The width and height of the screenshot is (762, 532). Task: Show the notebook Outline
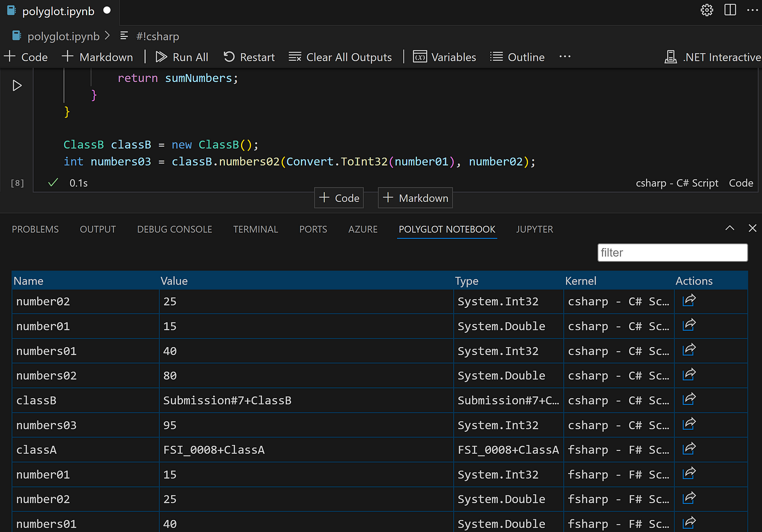pyautogui.click(x=518, y=57)
